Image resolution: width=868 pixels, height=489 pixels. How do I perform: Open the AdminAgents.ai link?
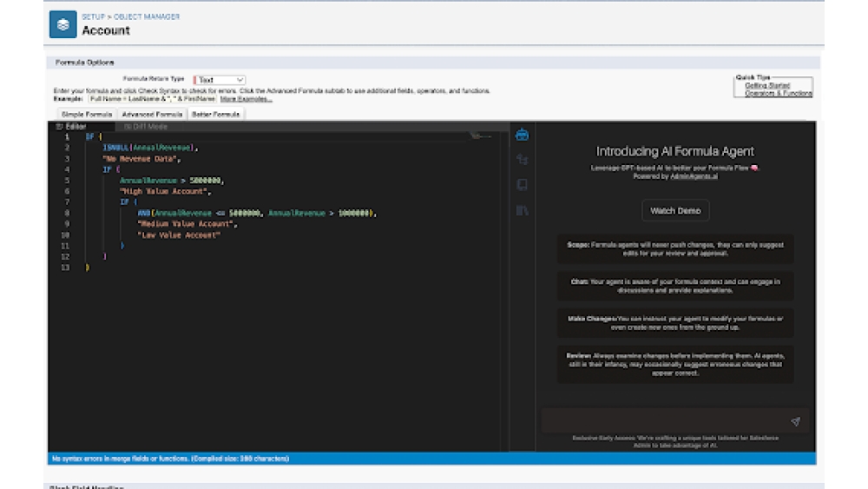[x=694, y=176]
